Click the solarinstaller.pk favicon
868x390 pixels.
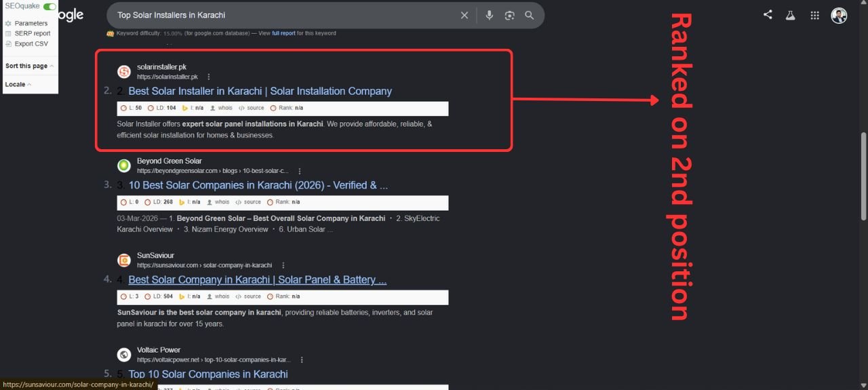click(124, 72)
